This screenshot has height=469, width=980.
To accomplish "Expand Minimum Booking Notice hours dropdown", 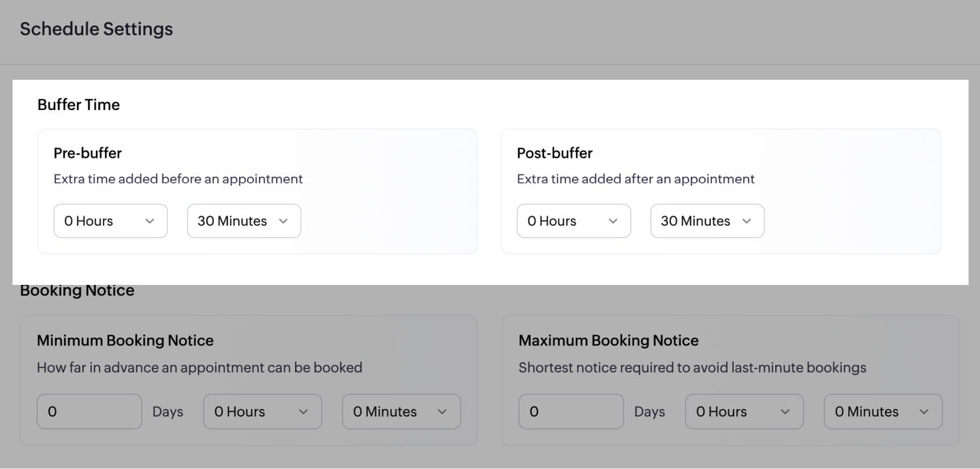I will (262, 411).
